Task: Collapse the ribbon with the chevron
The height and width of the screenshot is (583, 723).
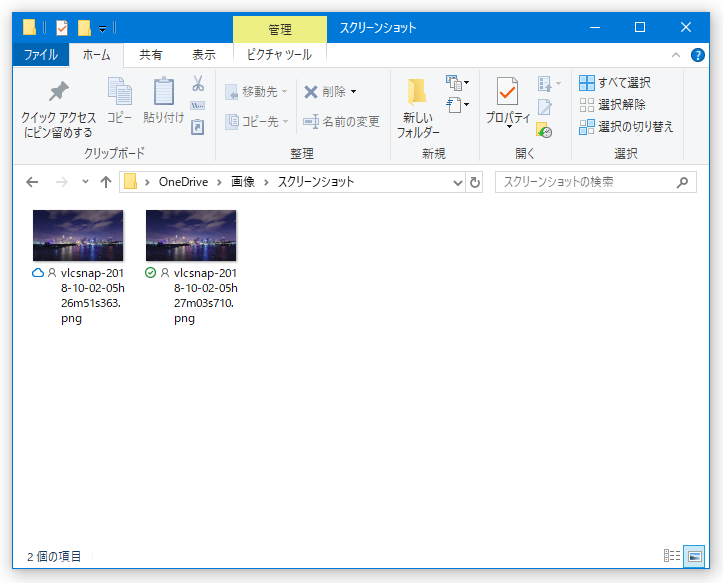Action: click(x=676, y=55)
